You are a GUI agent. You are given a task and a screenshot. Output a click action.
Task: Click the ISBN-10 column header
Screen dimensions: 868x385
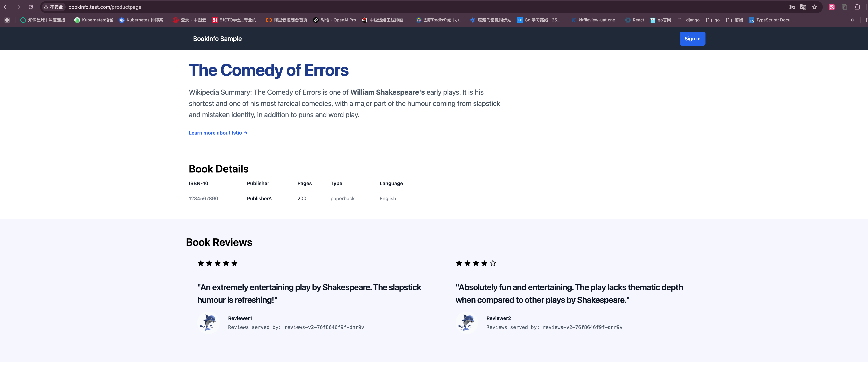pos(198,183)
